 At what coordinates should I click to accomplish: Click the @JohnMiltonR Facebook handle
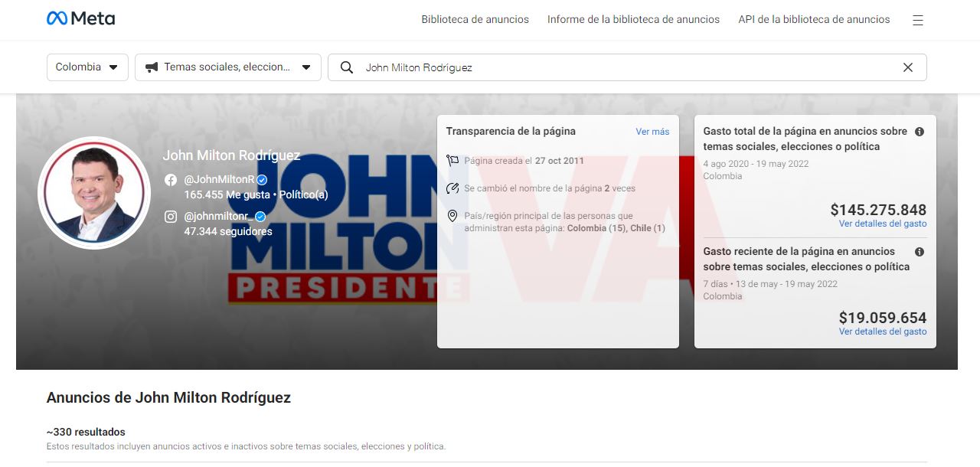click(x=219, y=180)
